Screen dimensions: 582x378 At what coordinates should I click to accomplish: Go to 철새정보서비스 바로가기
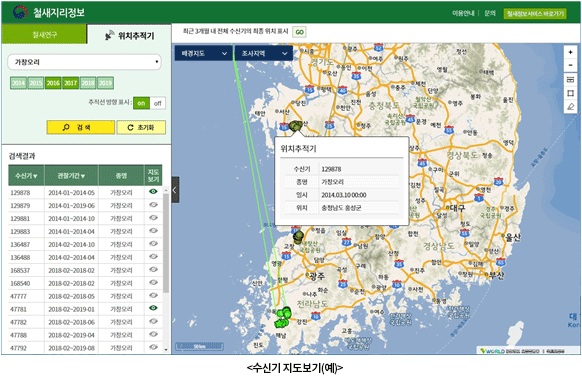click(535, 14)
